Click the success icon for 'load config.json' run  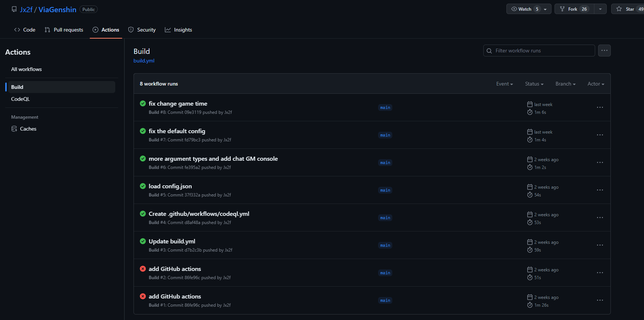point(143,186)
